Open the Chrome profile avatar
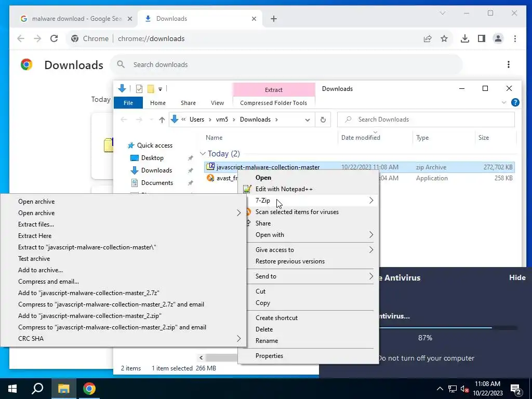532x399 pixels. (498, 38)
